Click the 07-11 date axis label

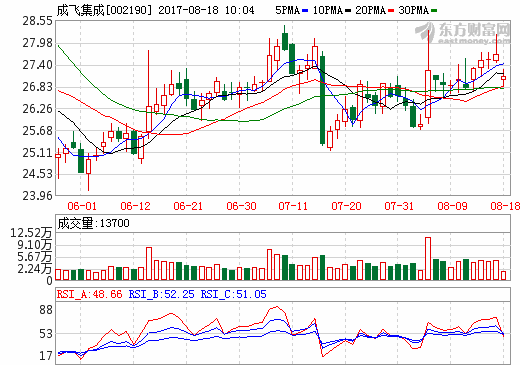point(293,206)
